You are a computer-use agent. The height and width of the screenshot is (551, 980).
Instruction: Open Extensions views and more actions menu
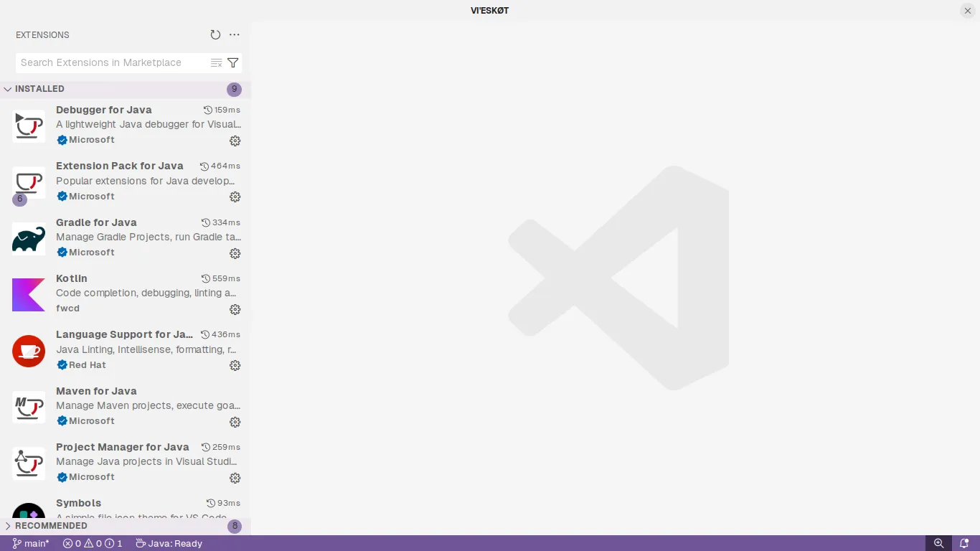click(235, 34)
